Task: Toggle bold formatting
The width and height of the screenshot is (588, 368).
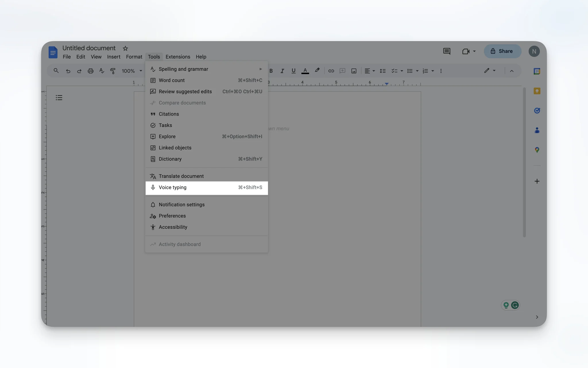Action: pos(271,71)
